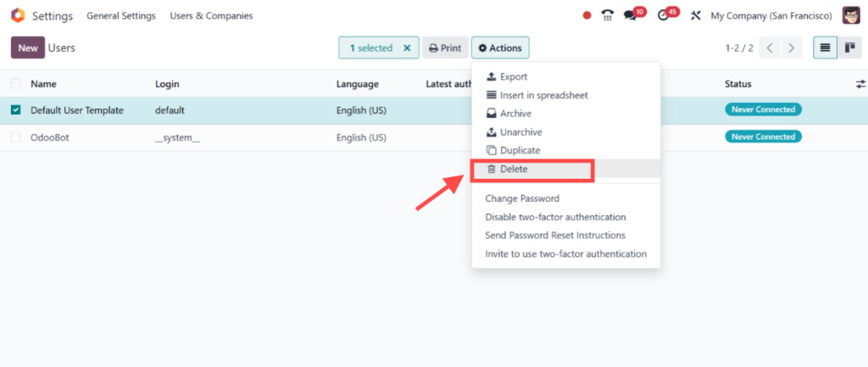The width and height of the screenshot is (868, 367).
Task: Open the optional columns adjust icon
Action: 860,84
